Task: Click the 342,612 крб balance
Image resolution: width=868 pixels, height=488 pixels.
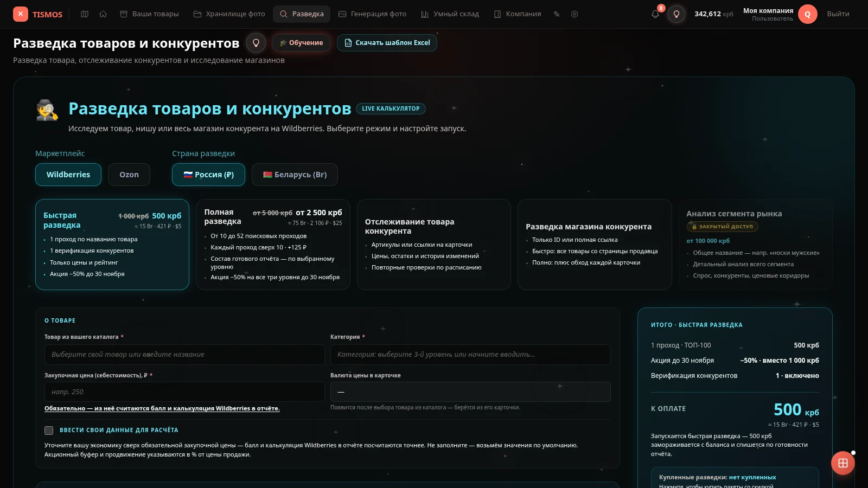Action: click(714, 14)
